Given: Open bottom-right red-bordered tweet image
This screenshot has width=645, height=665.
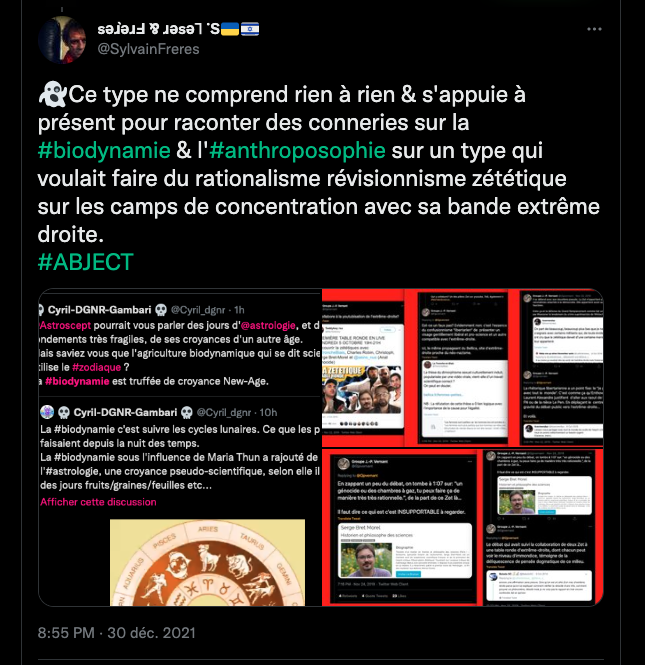Looking at the screenshot, I should 544,528.
